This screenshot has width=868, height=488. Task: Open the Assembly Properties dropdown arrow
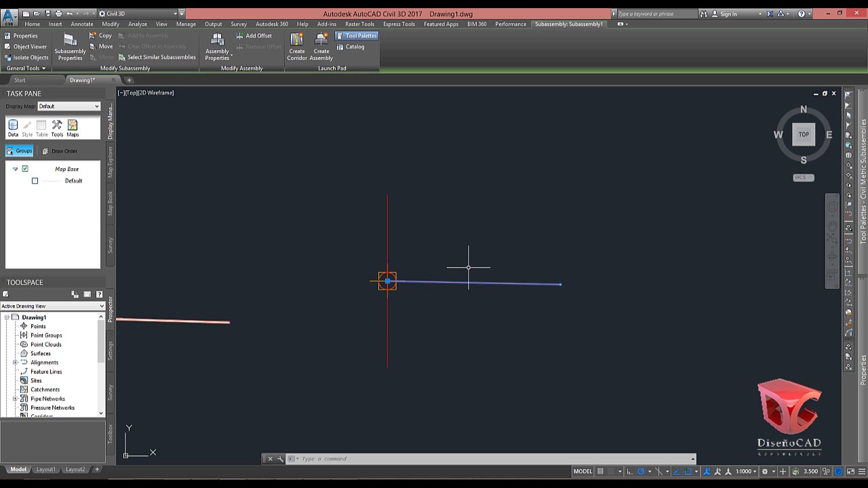pos(232,56)
